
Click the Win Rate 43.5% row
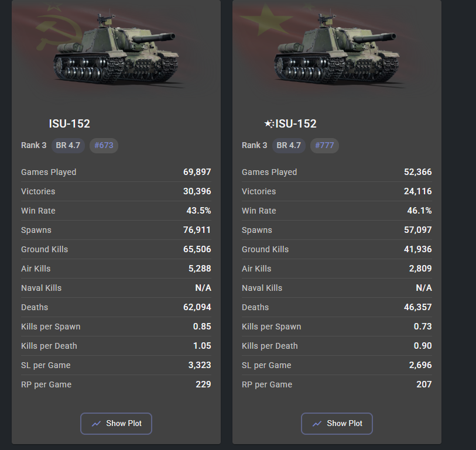[x=116, y=211]
